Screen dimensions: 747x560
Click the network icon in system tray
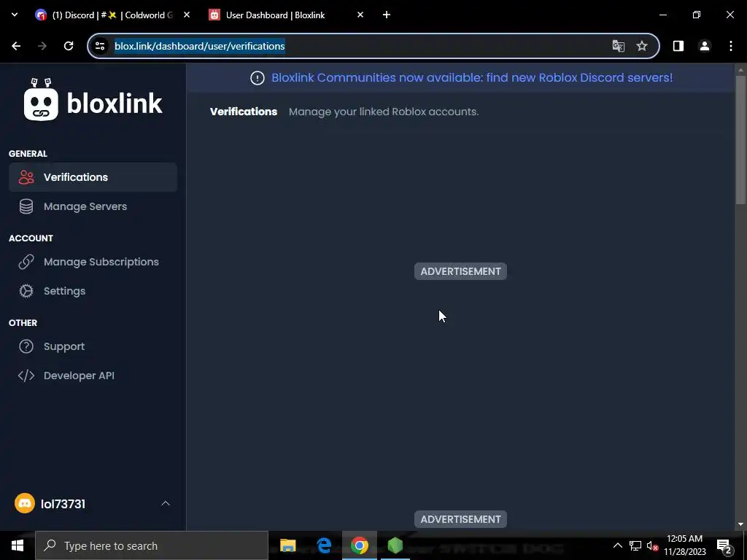pos(635,545)
